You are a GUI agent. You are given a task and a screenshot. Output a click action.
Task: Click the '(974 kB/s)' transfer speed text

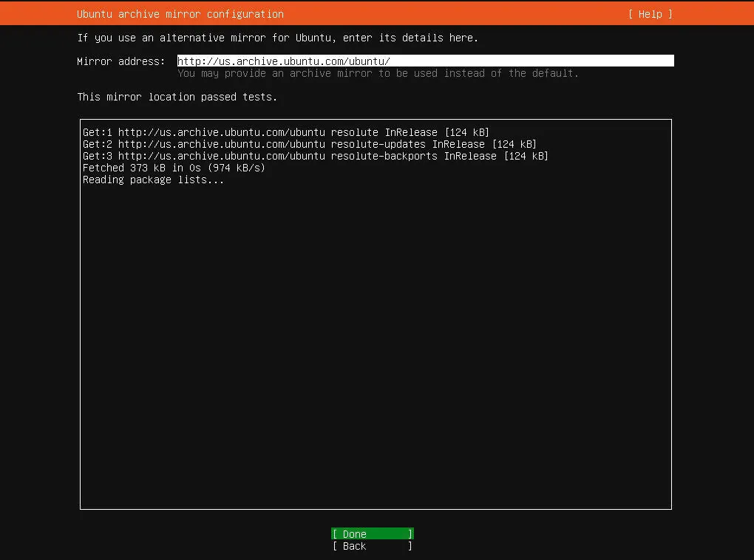(x=236, y=168)
